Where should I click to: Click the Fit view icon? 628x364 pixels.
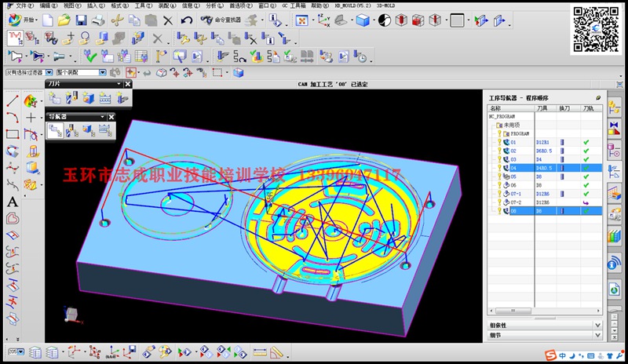(x=301, y=20)
